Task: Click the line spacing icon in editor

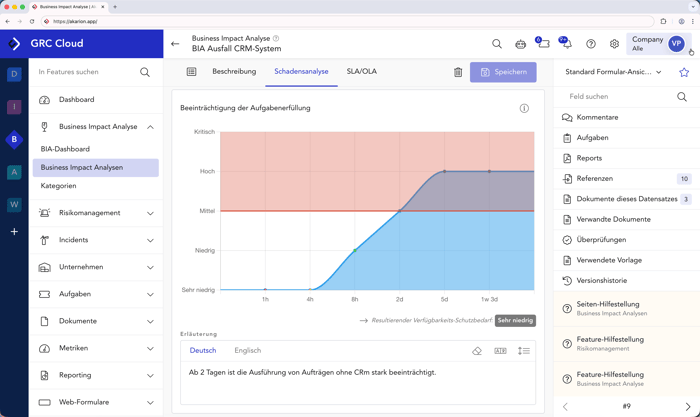Action: click(x=523, y=351)
